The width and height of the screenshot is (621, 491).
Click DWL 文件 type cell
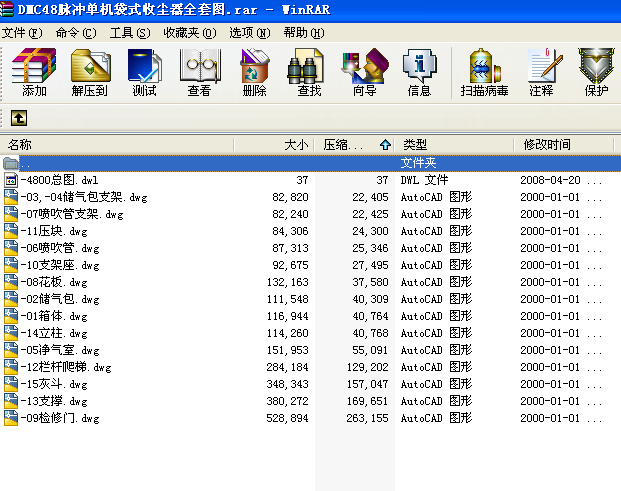[x=424, y=180]
